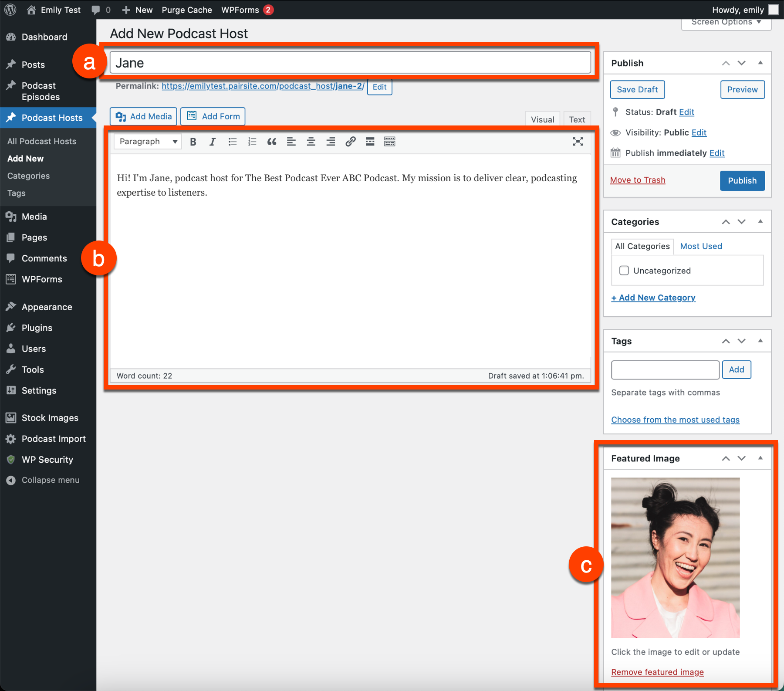The image size is (784, 691).
Task: Collapse the Featured Image panel
Action: point(760,458)
